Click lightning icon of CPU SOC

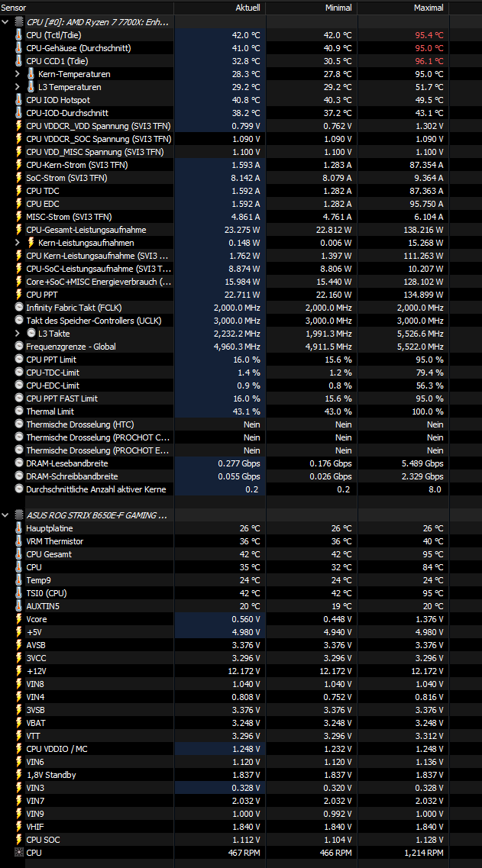click(19, 840)
